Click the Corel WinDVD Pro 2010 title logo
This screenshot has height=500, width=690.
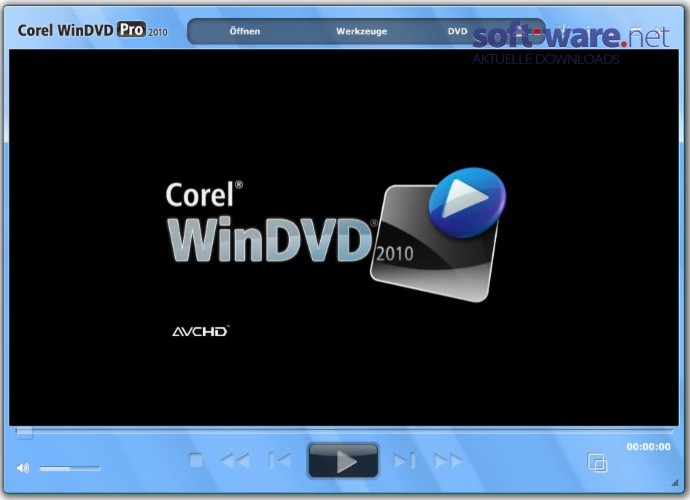tap(92, 30)
